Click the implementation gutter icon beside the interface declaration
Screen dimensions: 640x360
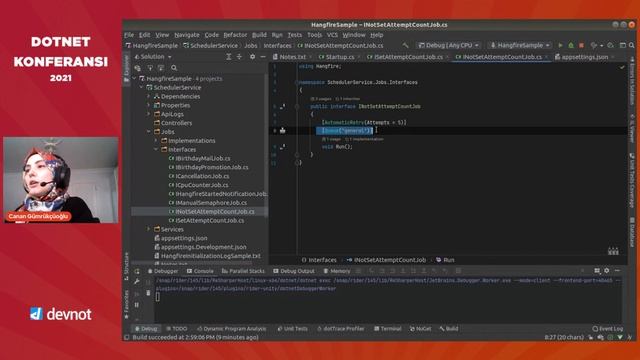point(282,107)
